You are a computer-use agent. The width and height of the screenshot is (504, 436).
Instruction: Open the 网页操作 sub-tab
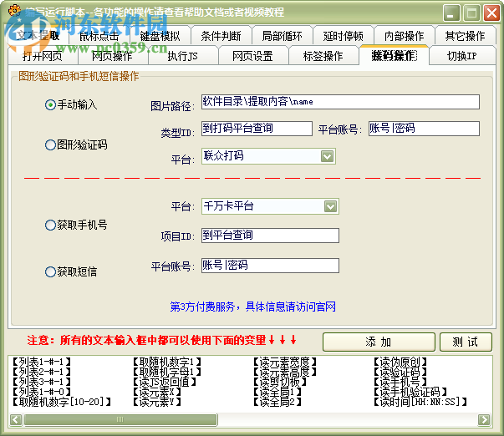pos(112,56)
